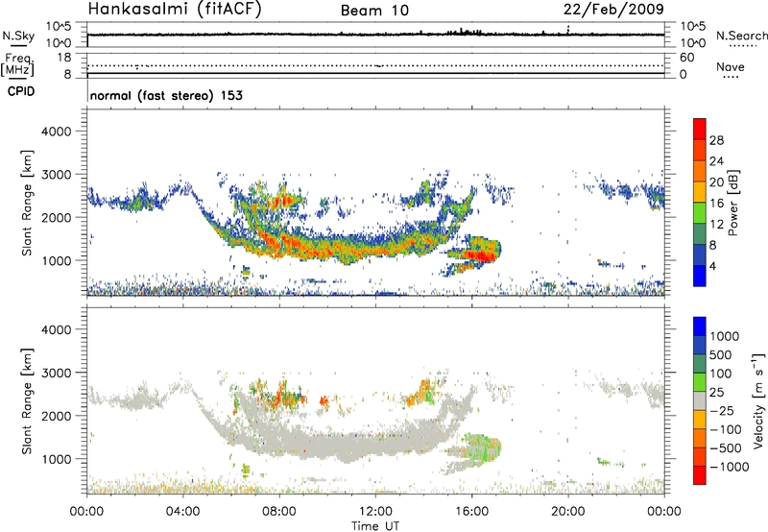Viewport: 768px width, 532px height.
Task: Pick the light green 25–100 velocity colorbar segment
Action: [x=700, y=382]
